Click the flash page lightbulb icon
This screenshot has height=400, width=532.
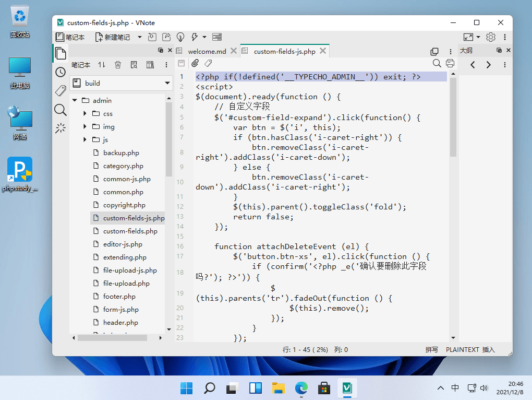(180, 37)
